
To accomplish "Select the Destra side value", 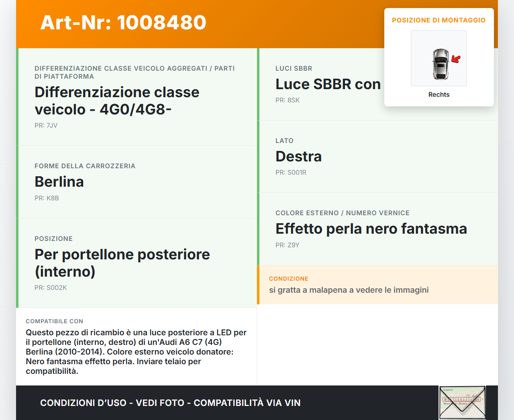I will tap(298, 157).
